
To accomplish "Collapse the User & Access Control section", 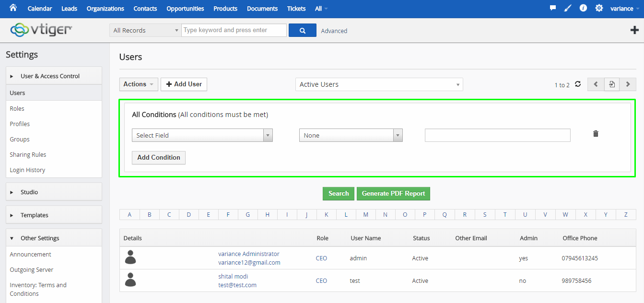I will 54,76.
